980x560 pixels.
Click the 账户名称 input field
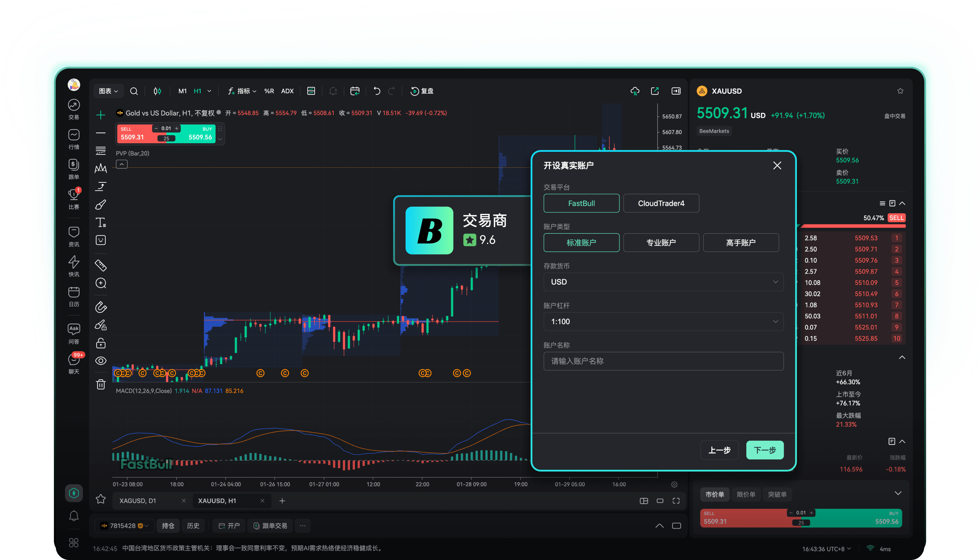[663, 361]
